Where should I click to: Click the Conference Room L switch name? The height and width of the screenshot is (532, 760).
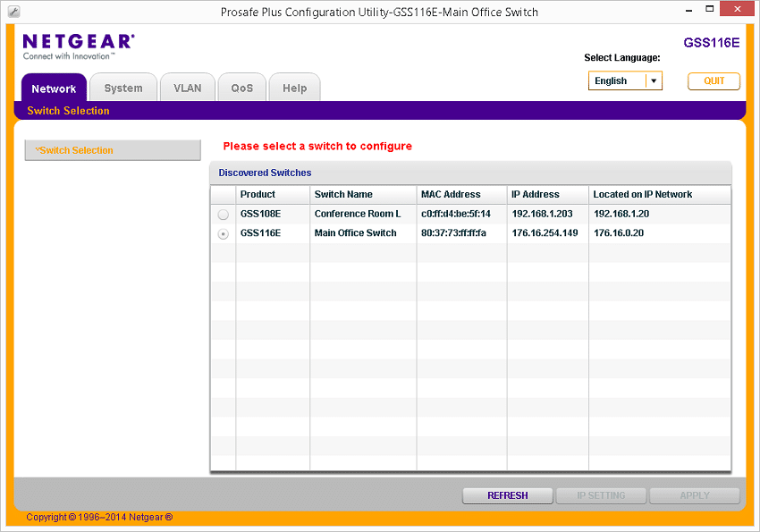coord(358,214)
